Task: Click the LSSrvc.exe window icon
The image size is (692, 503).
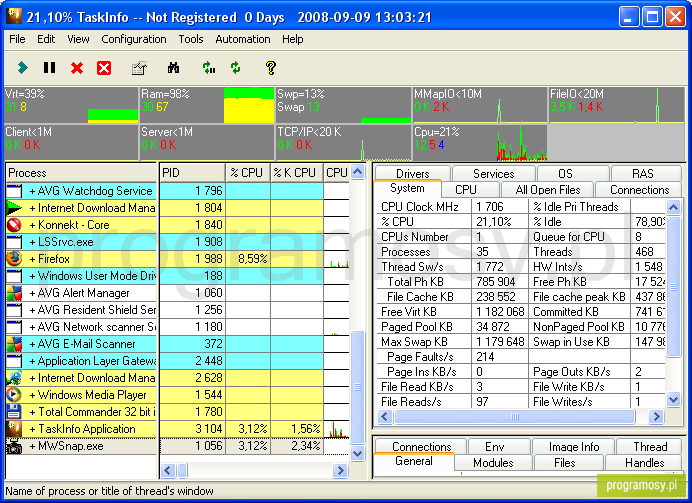Action: (x=14, y=242)
